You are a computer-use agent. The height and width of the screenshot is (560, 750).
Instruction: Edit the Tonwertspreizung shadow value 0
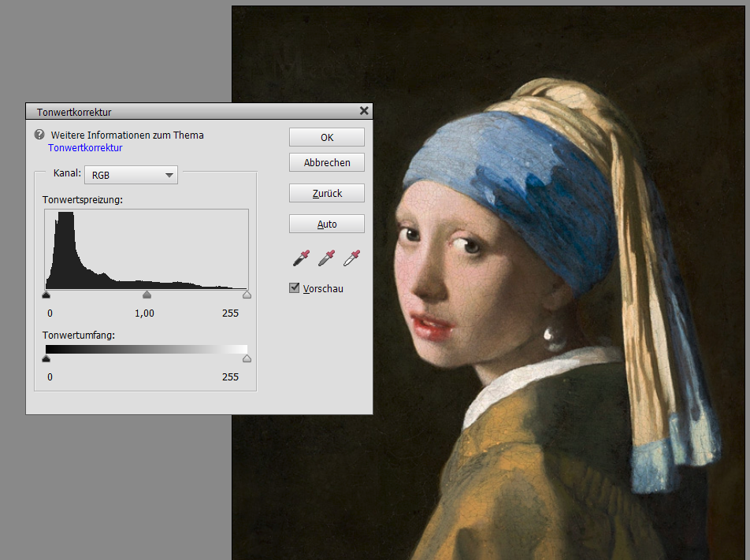pos(50,313)
